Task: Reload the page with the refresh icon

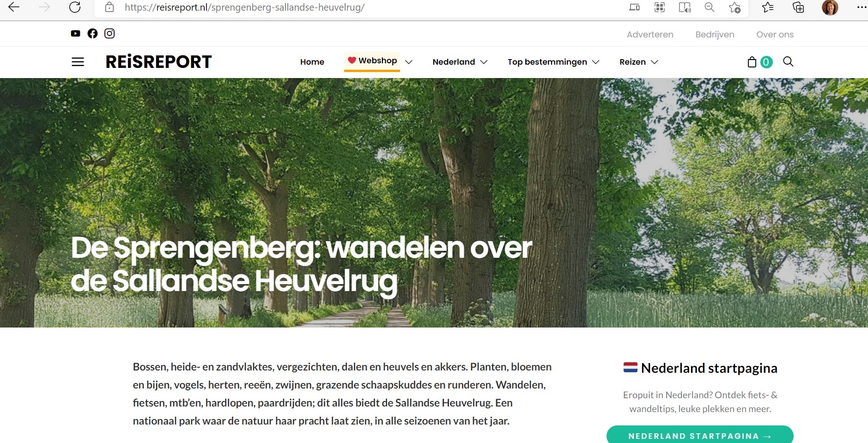Action: [x=75, y=7]
